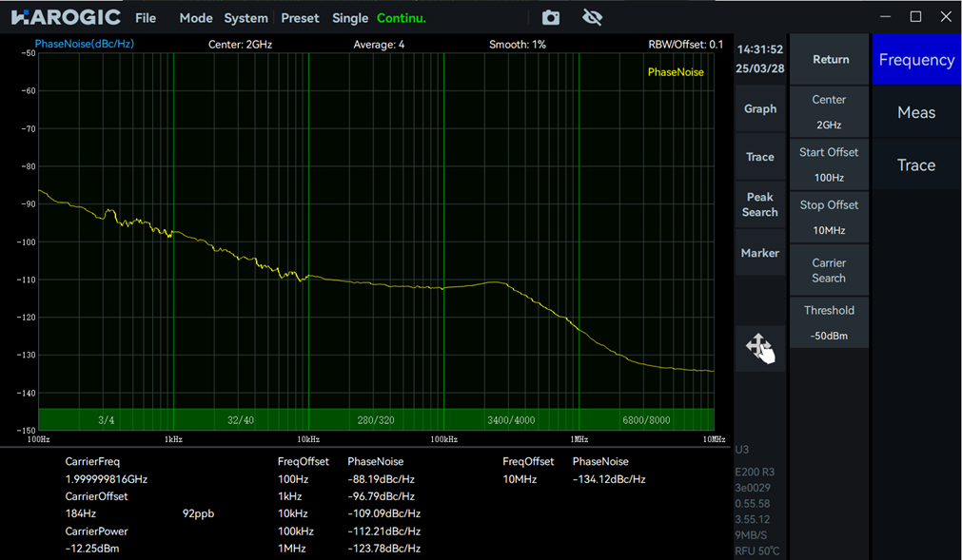This screenshot has height=560, width=962.
Task: Open the File menu
Action: 146,18
